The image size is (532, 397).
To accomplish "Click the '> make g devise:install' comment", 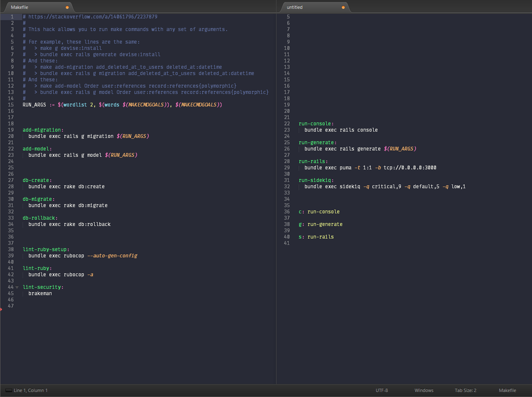I will point(62,48).
